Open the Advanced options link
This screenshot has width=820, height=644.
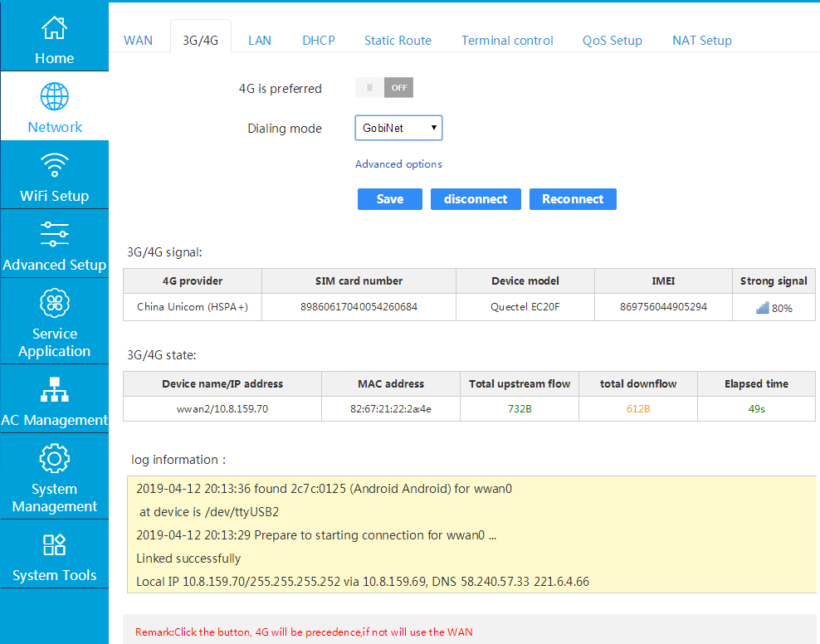tap(398, 163)
